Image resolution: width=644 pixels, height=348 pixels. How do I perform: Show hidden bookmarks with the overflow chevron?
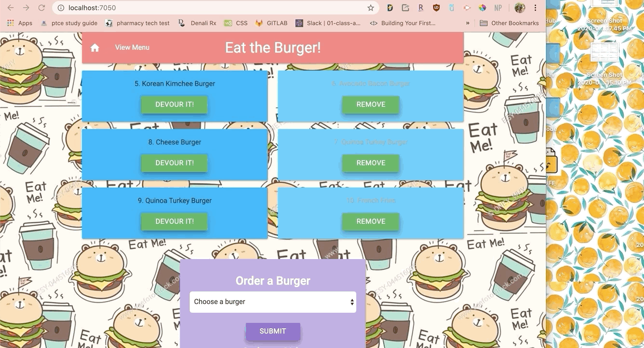click(467, 23)
